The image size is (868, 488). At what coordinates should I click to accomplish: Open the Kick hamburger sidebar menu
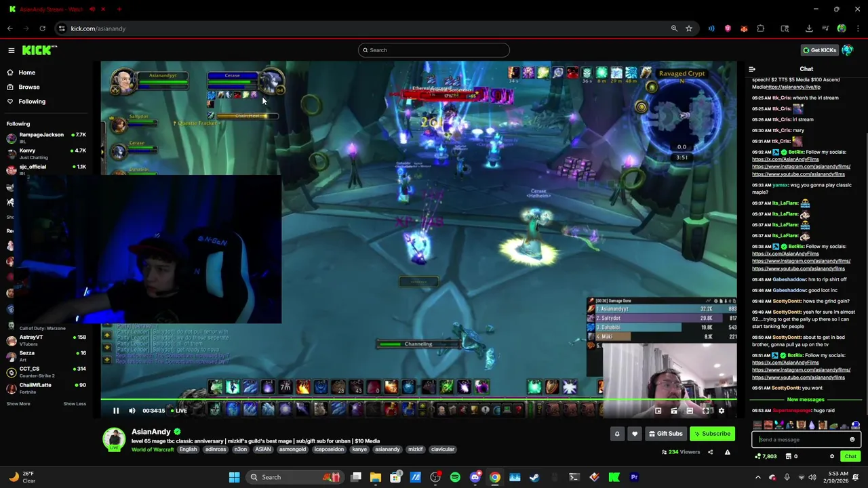click(x=11, y=50)
